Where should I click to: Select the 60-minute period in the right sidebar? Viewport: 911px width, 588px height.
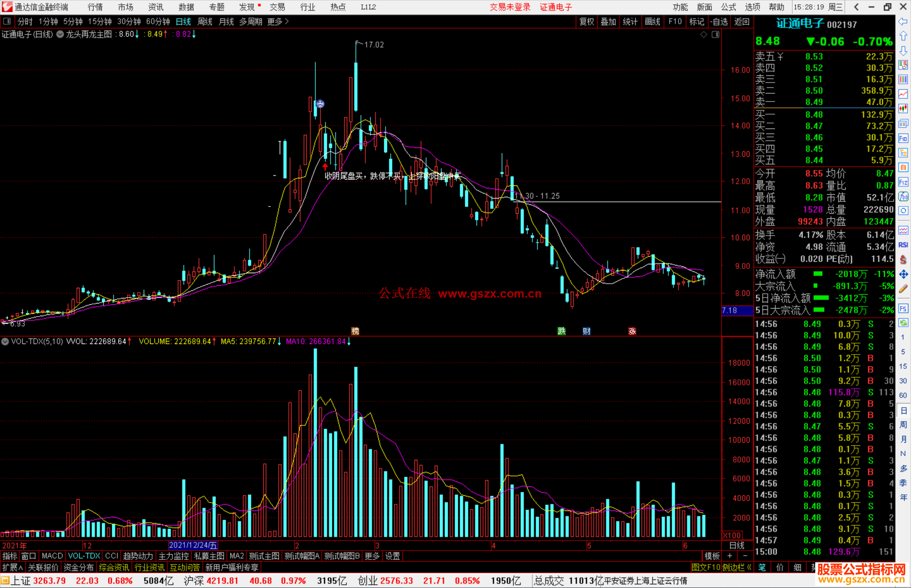click(903, 395)
